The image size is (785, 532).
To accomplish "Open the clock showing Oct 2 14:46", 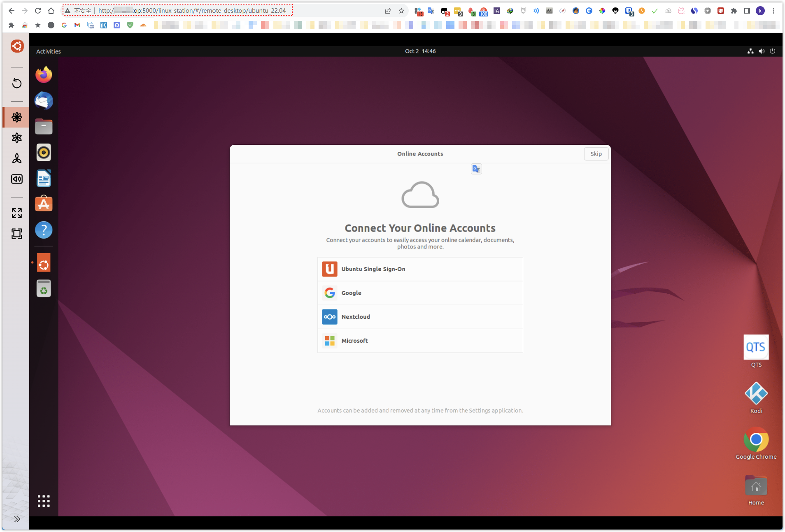I will click(420, 51).
